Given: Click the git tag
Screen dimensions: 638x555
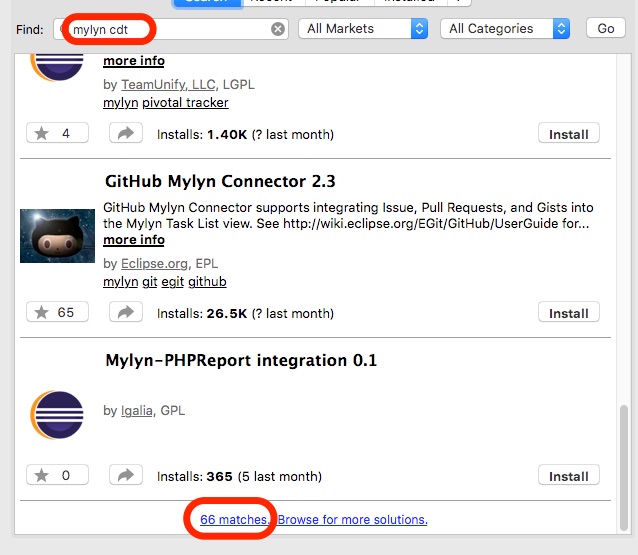Looking at the screenshot, I should pos(150,282).
